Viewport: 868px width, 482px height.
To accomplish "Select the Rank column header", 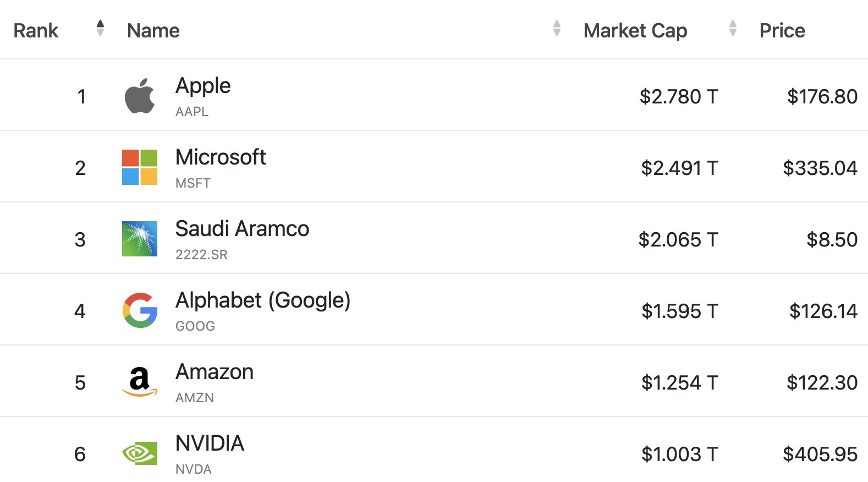I will coord(36,30).
